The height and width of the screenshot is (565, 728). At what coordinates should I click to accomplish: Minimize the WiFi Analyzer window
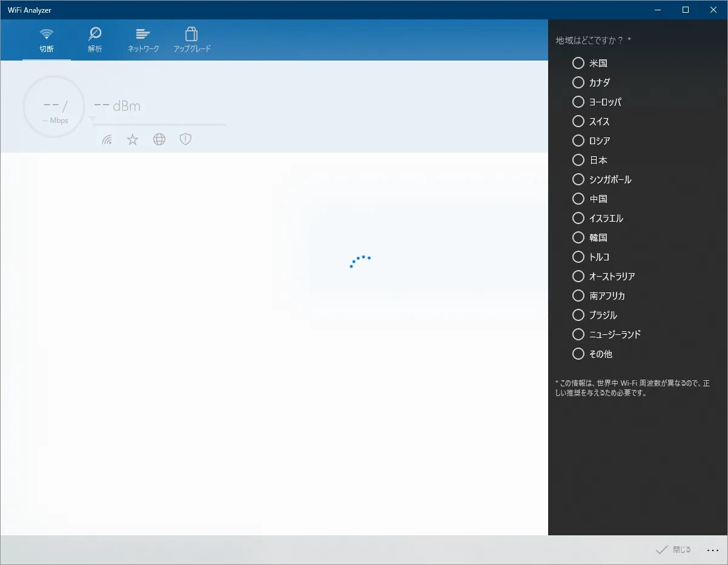click(658, 10)
